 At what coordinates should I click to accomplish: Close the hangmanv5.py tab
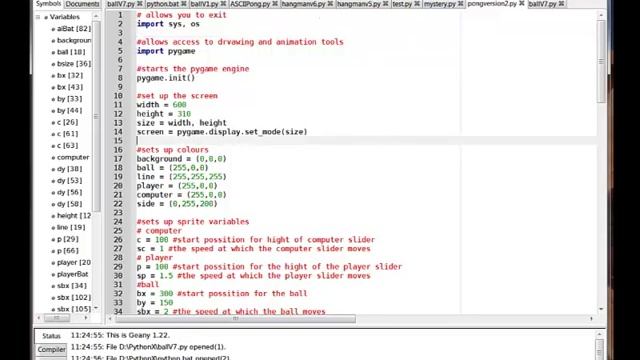(385, 4)
